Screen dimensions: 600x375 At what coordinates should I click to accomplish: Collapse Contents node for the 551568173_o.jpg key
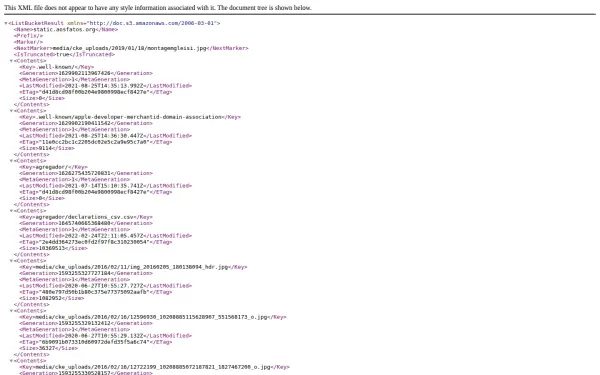pos(11,311)
